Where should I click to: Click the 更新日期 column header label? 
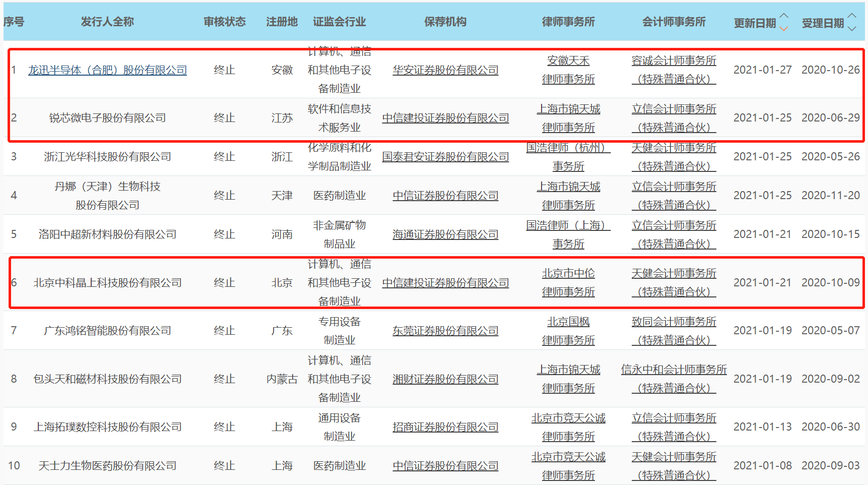click(755, 23)
